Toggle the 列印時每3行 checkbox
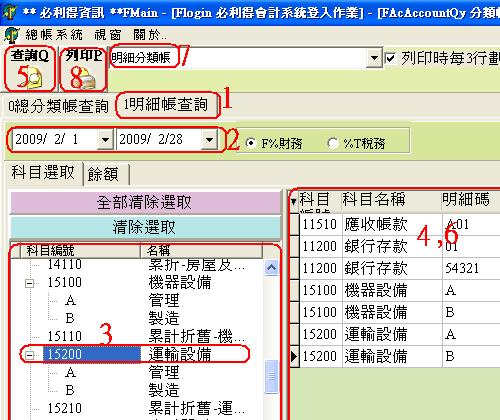The image size is (500, 420). coord(390,59)
